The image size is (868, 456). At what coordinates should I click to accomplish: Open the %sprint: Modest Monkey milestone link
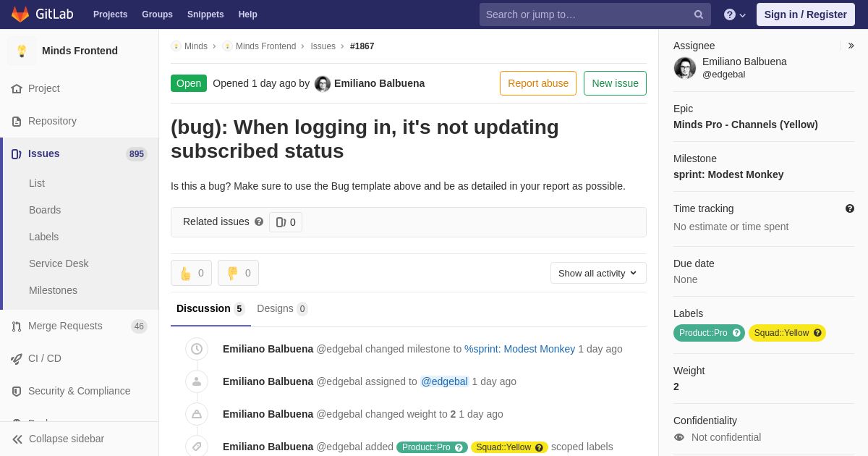pos(519,349)
